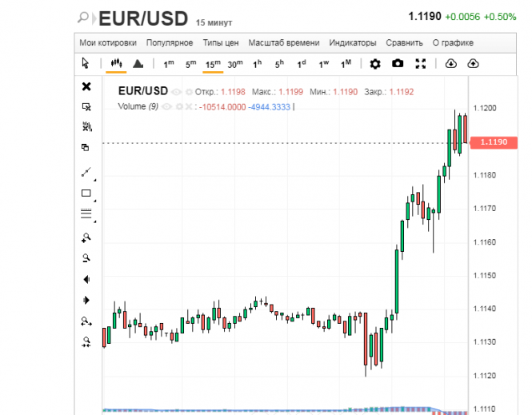
Task: Switch to 1 hour timeframe
Action: click(x=257, y=64)
